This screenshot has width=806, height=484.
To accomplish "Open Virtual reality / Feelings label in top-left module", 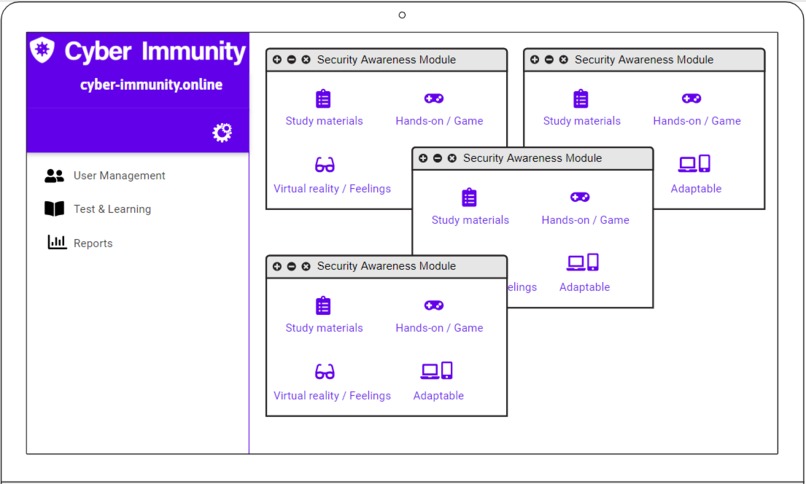I will (x=332, y=189).
